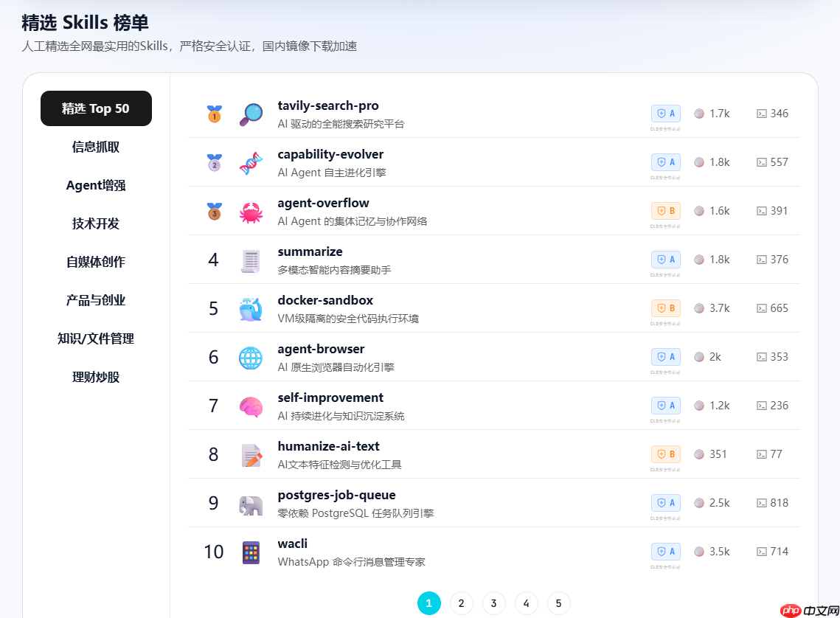Screen dimensions: 840x618
Task: Click the star count icon beside 3.7k
Action: tap(699, 308)
